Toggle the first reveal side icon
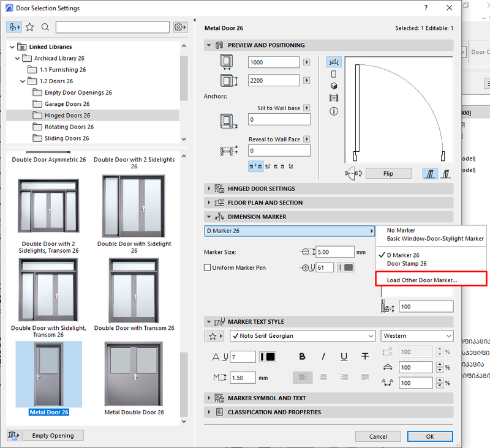The height and width of the screenshot is (448, 490). coord(430,173)
